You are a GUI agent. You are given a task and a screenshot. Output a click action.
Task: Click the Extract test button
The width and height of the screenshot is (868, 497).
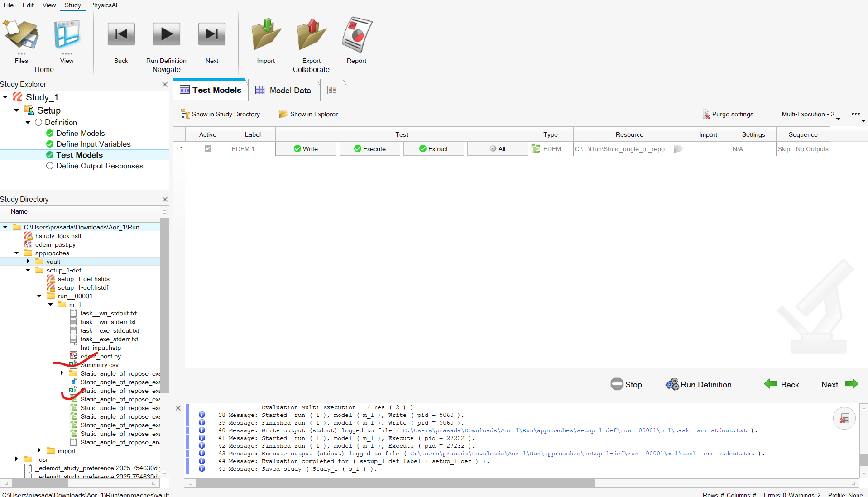(x=433, y=149)
